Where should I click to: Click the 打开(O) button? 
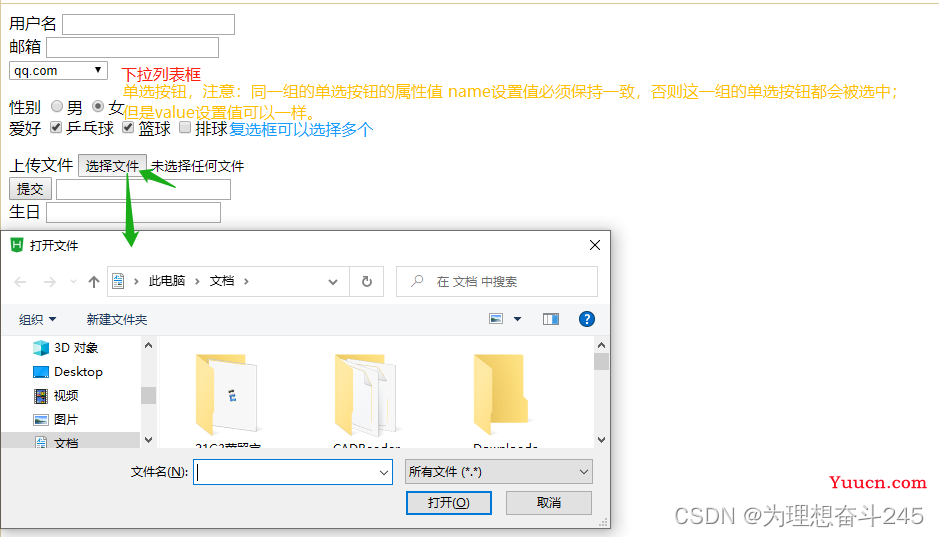click(x=449, y=503)
